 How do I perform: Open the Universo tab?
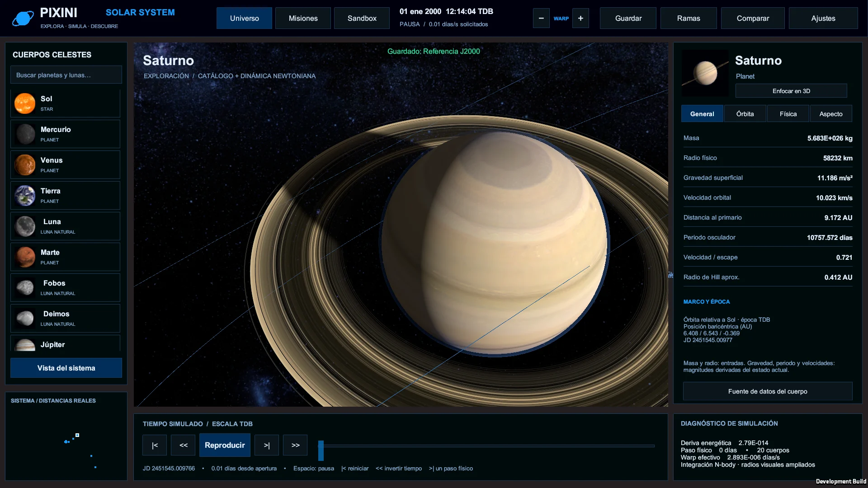coord(244,18)
